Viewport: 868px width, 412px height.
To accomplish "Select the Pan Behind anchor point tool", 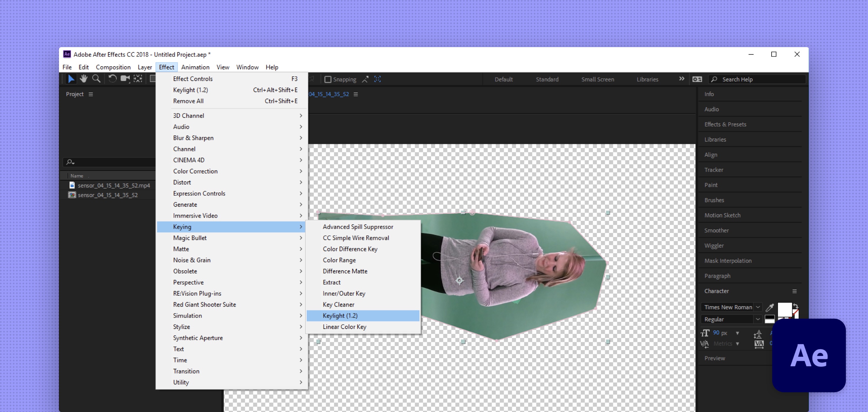I will click(x=138, y=79).
